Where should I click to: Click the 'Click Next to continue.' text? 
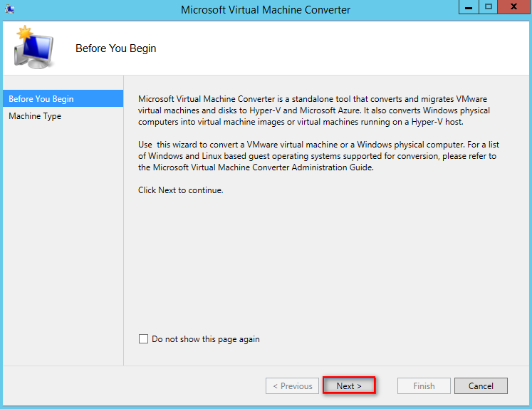pos(180,190)
